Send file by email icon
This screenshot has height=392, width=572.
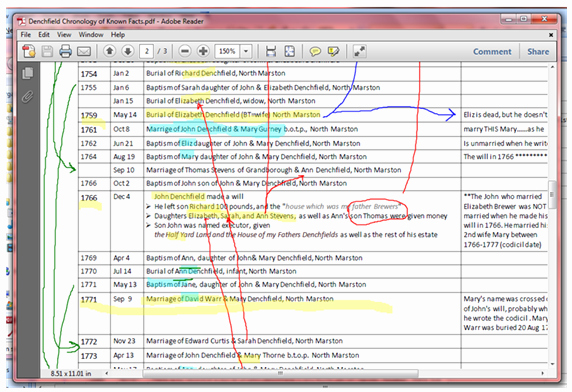coord(84,51)
